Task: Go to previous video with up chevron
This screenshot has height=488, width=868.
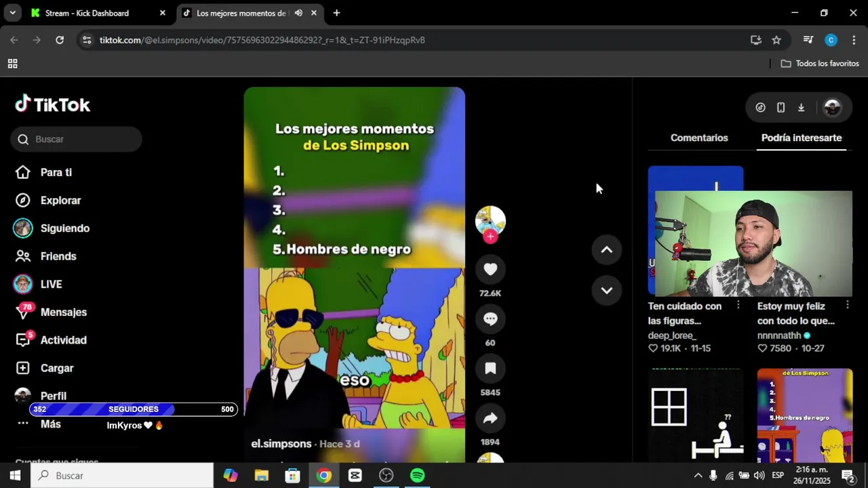Action: pyautogui.click(x=607, y=250)
